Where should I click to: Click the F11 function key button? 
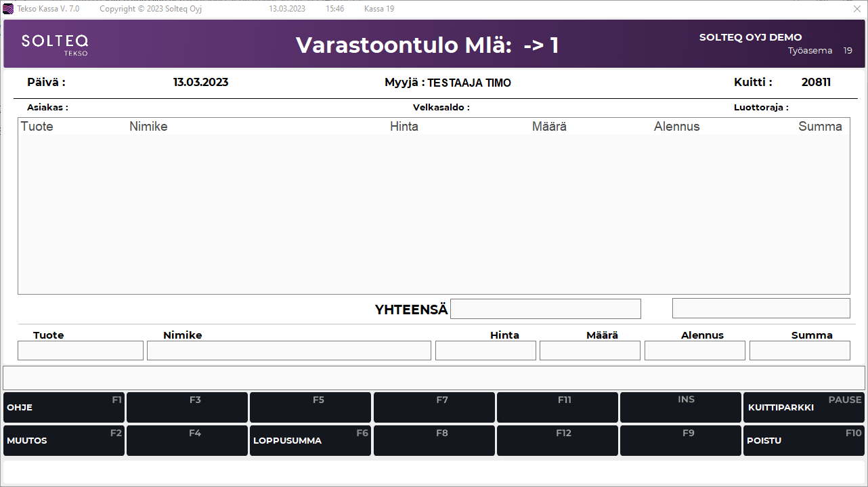(x=557, y=407)
